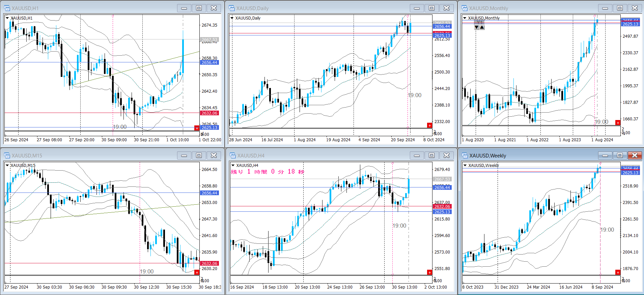Click the red plus icon in M15 chart

(197, 272)
